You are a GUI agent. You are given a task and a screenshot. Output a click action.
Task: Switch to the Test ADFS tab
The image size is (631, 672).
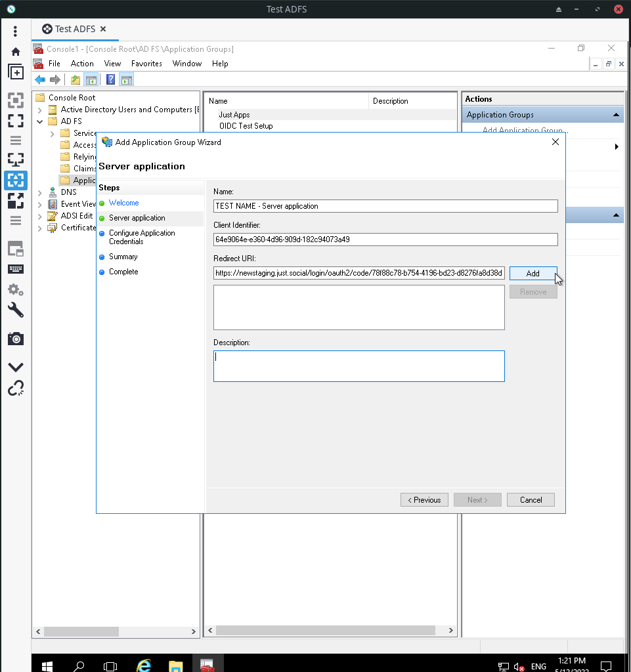(75, 29)
